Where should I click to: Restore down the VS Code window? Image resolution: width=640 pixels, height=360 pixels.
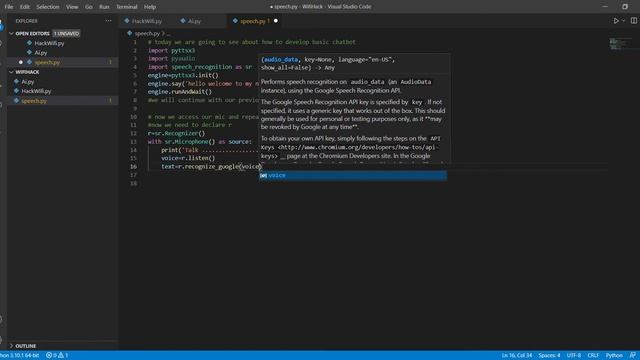625,7
